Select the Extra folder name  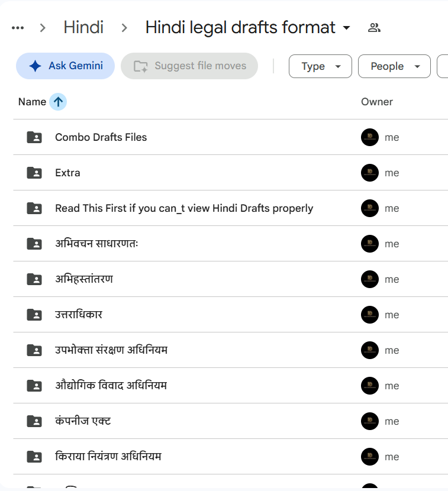(x=67, y=173)
